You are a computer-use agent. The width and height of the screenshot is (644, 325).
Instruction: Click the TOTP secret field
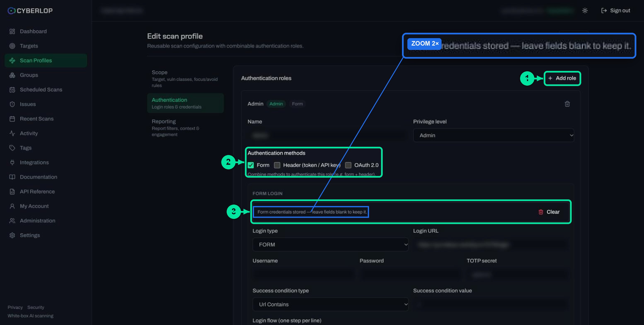coord(518,274)
